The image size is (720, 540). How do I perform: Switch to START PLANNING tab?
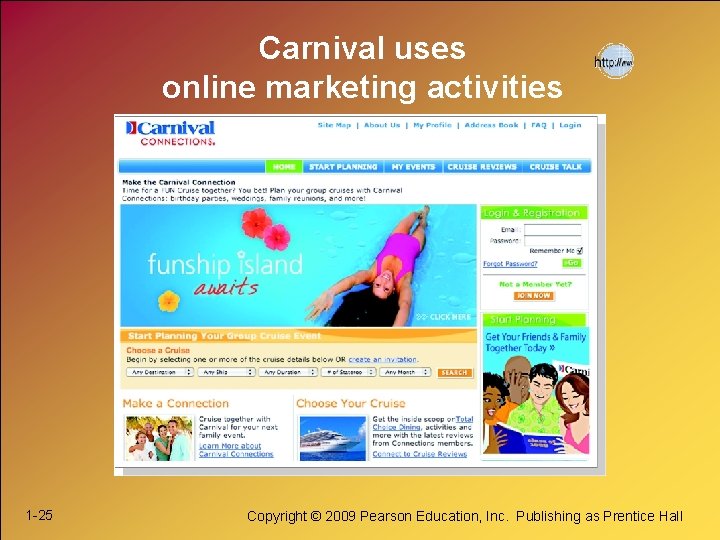click(x=343, y=167)
